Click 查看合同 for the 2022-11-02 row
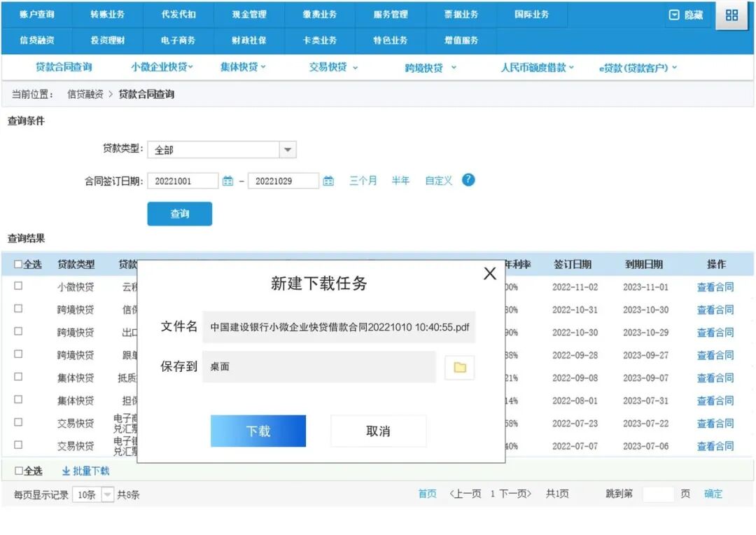756x535 pixels. click(x=715, y=287)
